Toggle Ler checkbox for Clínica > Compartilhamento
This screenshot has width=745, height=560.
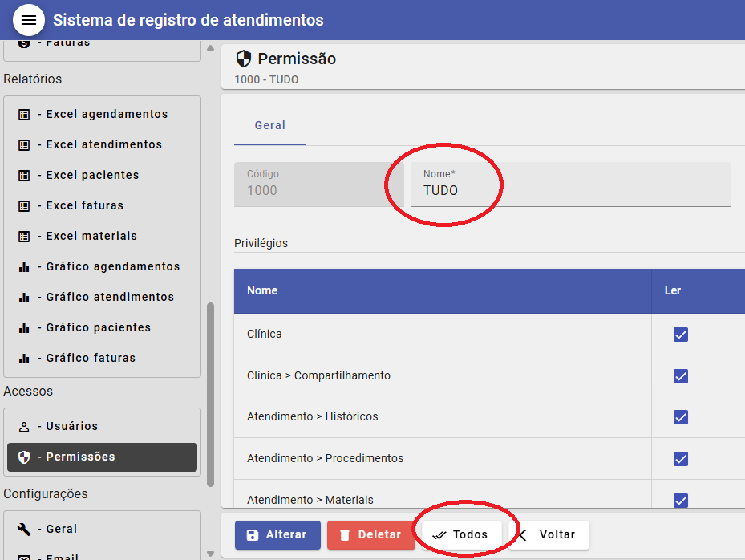[681, 376]
